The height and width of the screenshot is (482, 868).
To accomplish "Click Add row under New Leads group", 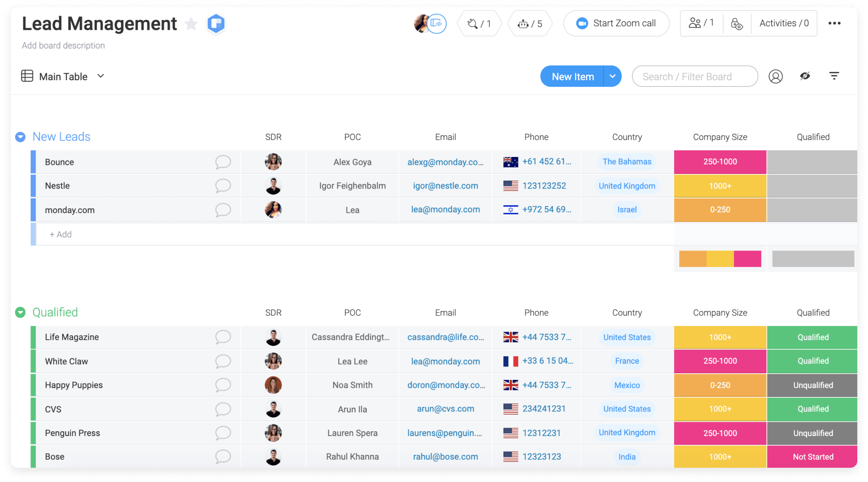I will [x=59, y=234].
